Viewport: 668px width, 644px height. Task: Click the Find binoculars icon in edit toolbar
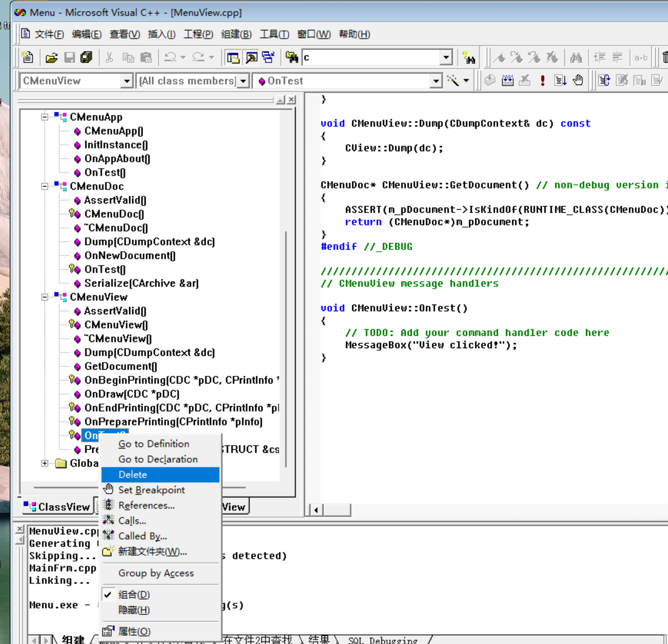pos(576,57)
